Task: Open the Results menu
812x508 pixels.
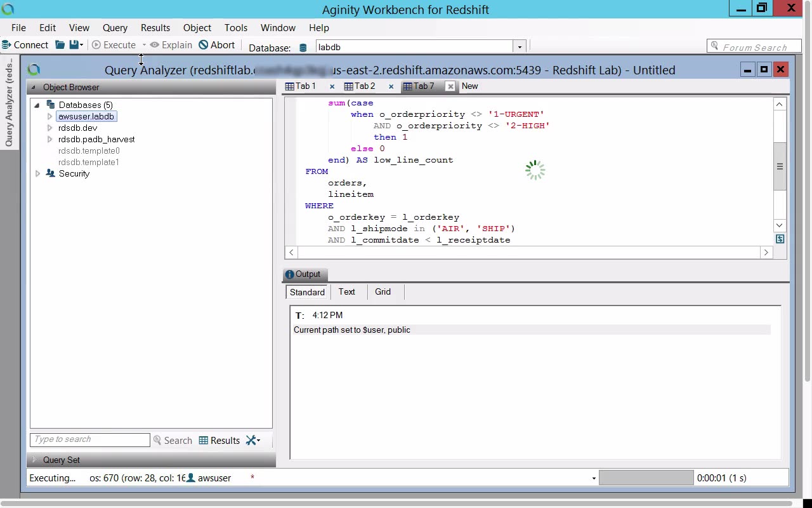Action: (x=155, y=28)
